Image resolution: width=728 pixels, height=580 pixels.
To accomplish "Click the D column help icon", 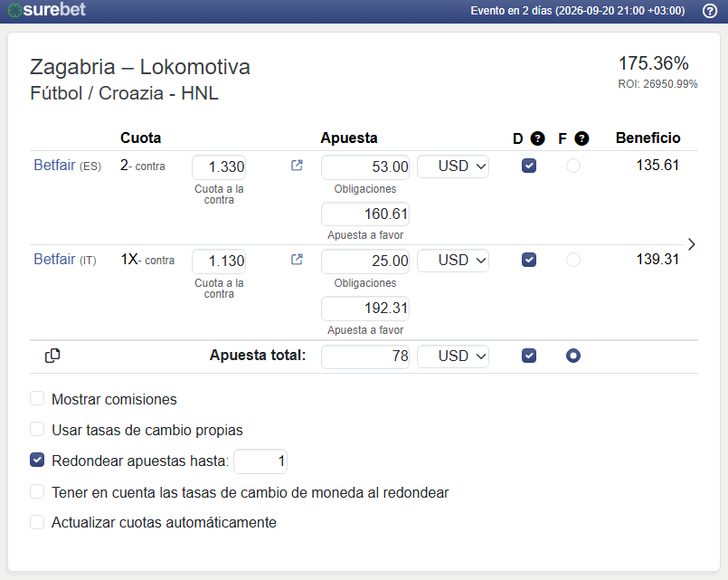I will [x=537, y=138].
